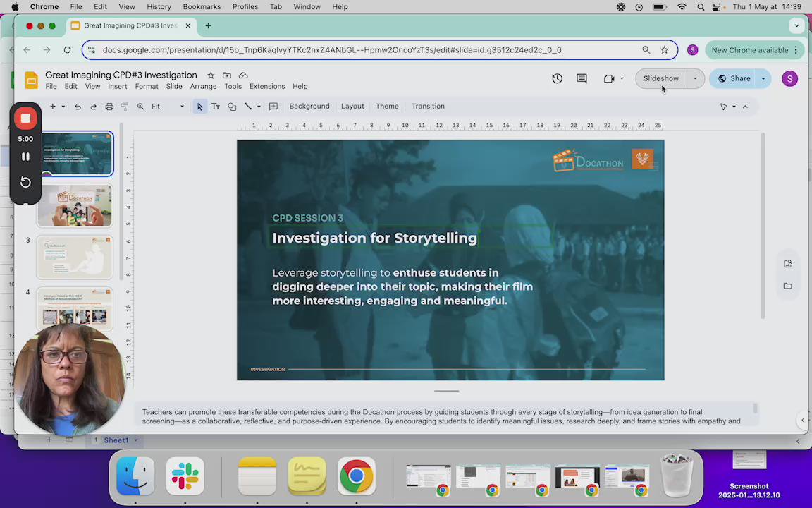812x508 pixels.
Task: Expand the Share options dropdown arrow
Action: 763,78
